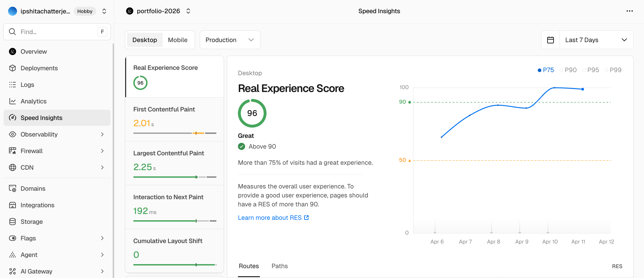Click the Logs list icon
644x278 pixels.
pyautogui.click(x=12, y=85)
